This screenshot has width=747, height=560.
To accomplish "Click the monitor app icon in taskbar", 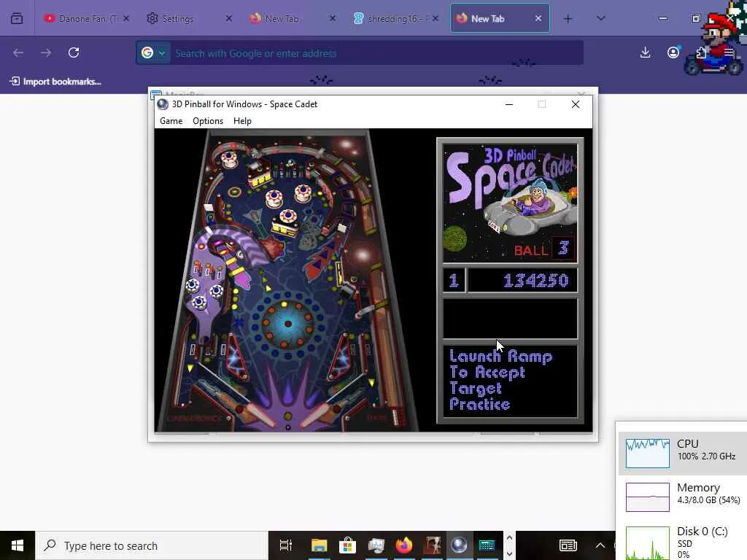I will coord(376,545).
